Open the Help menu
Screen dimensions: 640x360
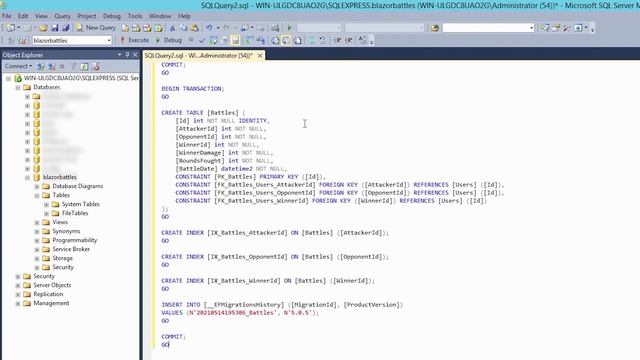point(184,16)
